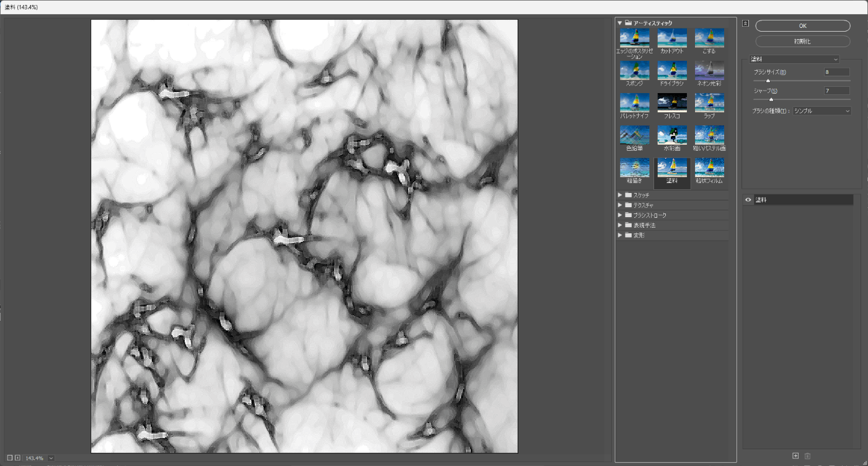Delete the selected effect layer

tap(808, 457)
